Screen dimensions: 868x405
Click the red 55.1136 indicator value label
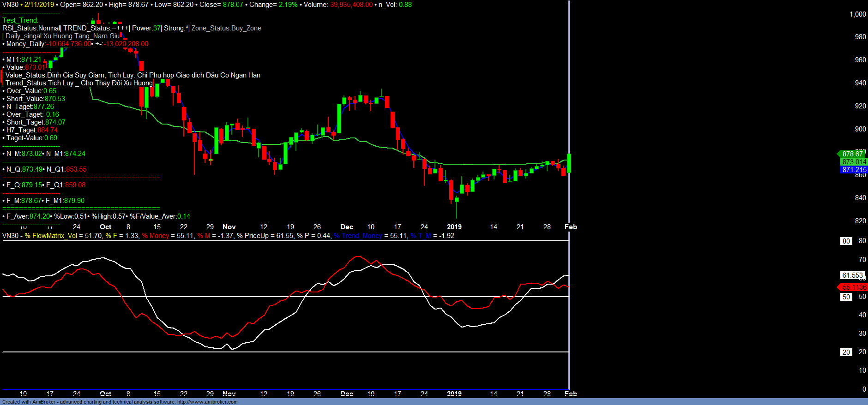[x=854, y=287]
